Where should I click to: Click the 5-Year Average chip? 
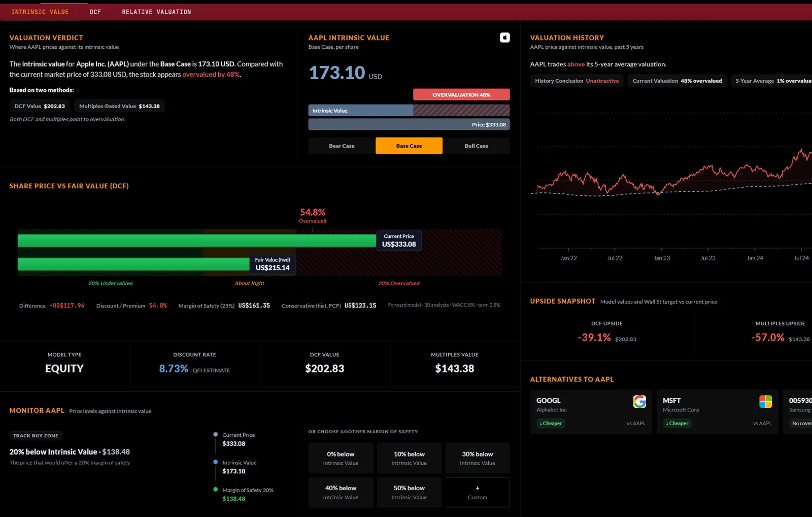[x=772, y=81]
